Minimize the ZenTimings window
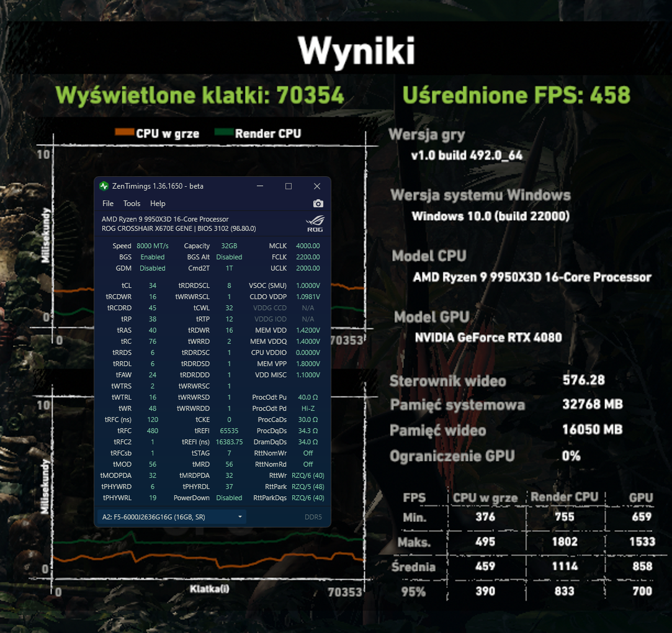 260,186
